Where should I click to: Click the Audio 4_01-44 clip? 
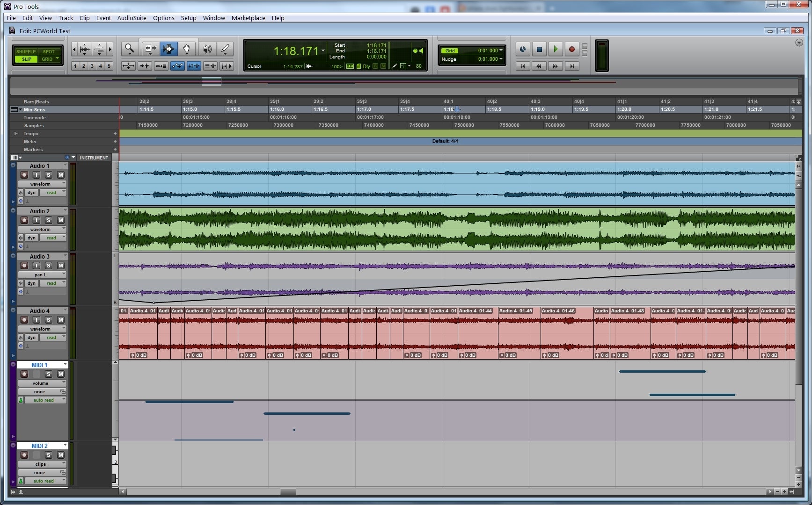pos(478,334)
